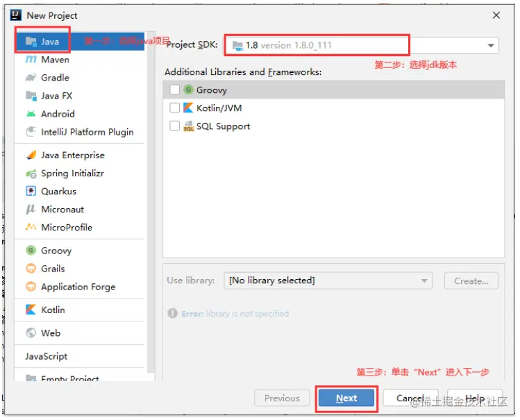The image size is (520, 420).
Task: Click the Next button
Action: [x=346, y=398]
